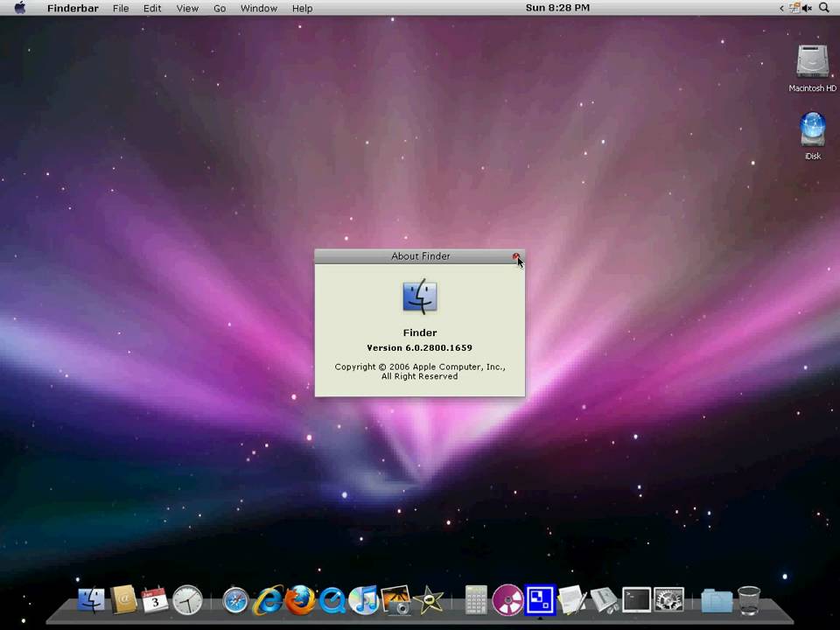Open the Edit menu

pos(152,8)
